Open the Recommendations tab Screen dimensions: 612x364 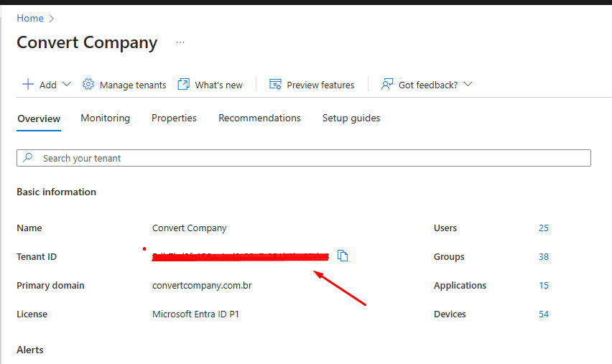tap(259, 118)
